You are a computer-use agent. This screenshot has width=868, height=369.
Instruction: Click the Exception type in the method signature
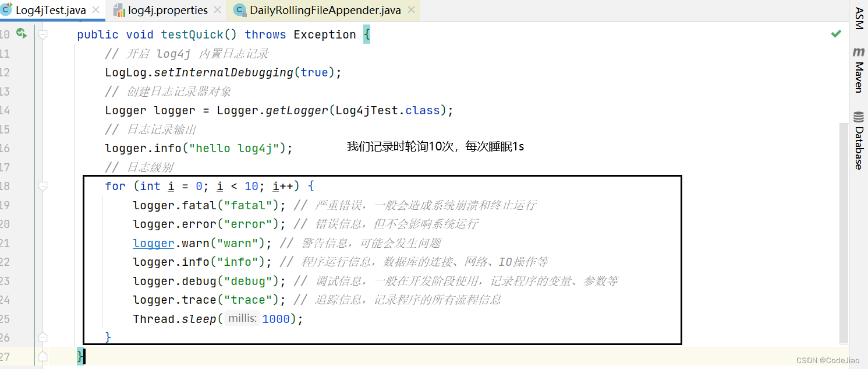pos(325,34)
